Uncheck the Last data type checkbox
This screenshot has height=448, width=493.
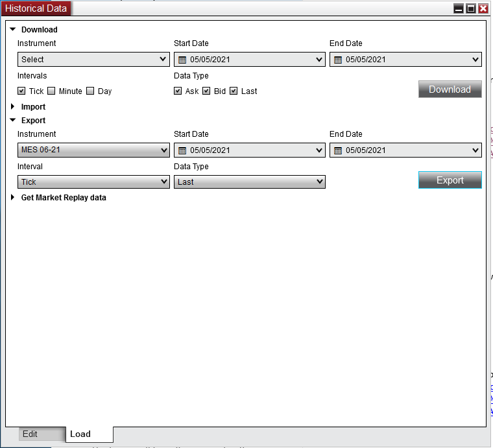(234, 91)
